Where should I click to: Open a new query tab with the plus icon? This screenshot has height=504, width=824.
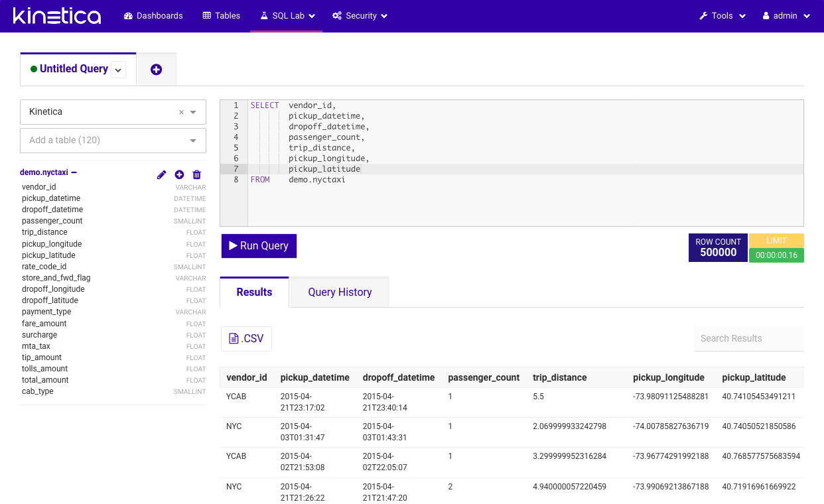[157, 68]
